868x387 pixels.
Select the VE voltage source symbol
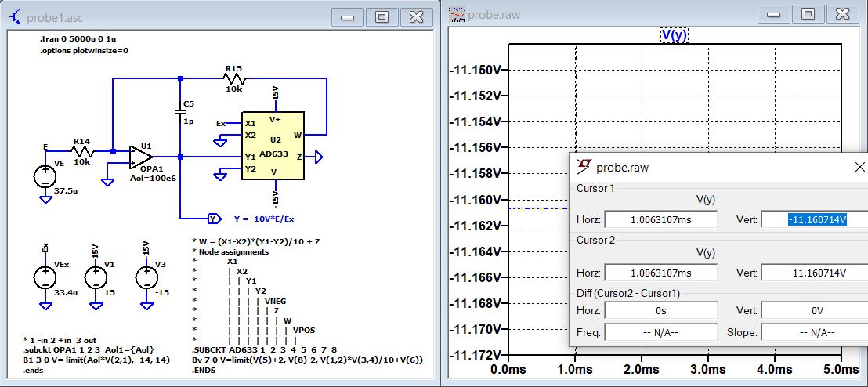pos(45,176)
